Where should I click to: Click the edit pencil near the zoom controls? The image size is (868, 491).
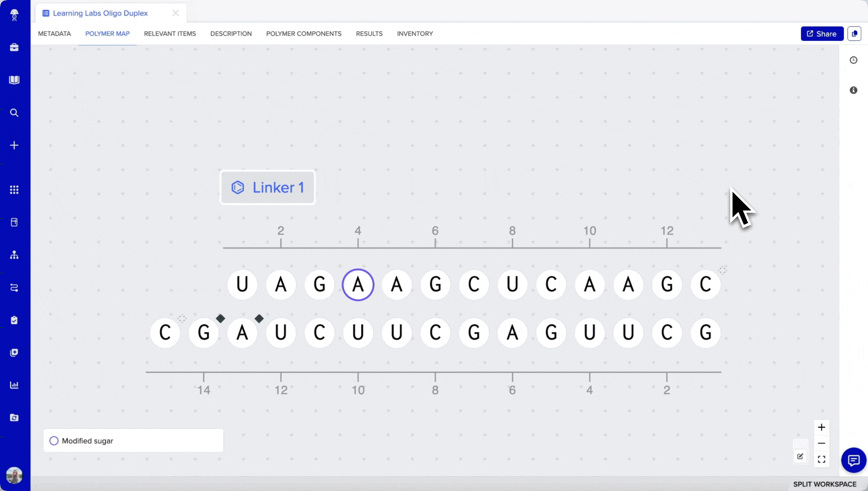coord(800,456)
